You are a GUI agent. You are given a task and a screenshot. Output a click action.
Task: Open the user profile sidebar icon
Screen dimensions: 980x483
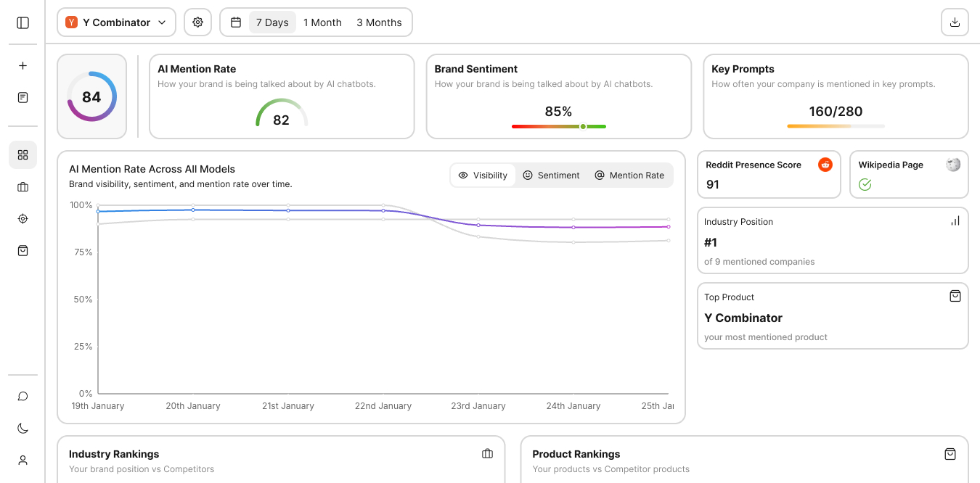pos(23,460)
